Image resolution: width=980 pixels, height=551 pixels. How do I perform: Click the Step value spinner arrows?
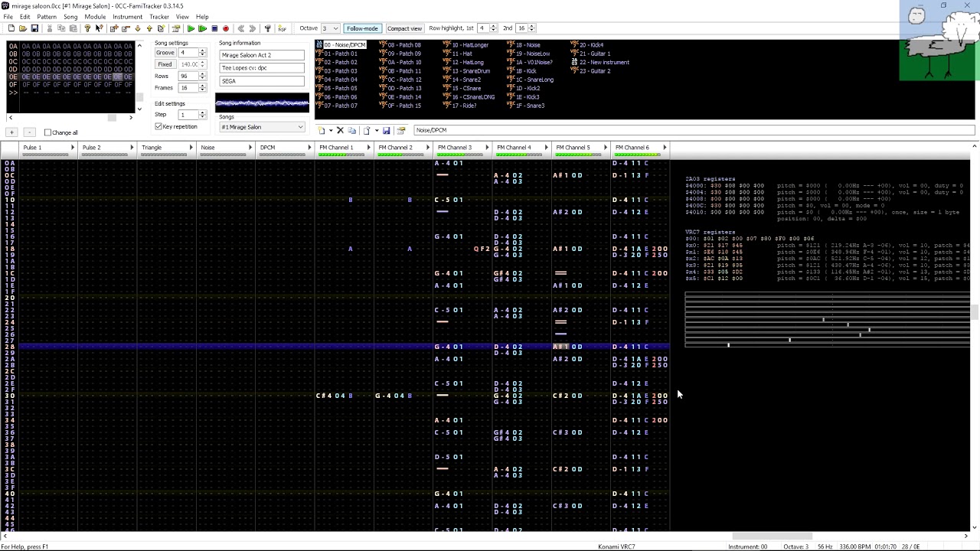pos(202,115)
